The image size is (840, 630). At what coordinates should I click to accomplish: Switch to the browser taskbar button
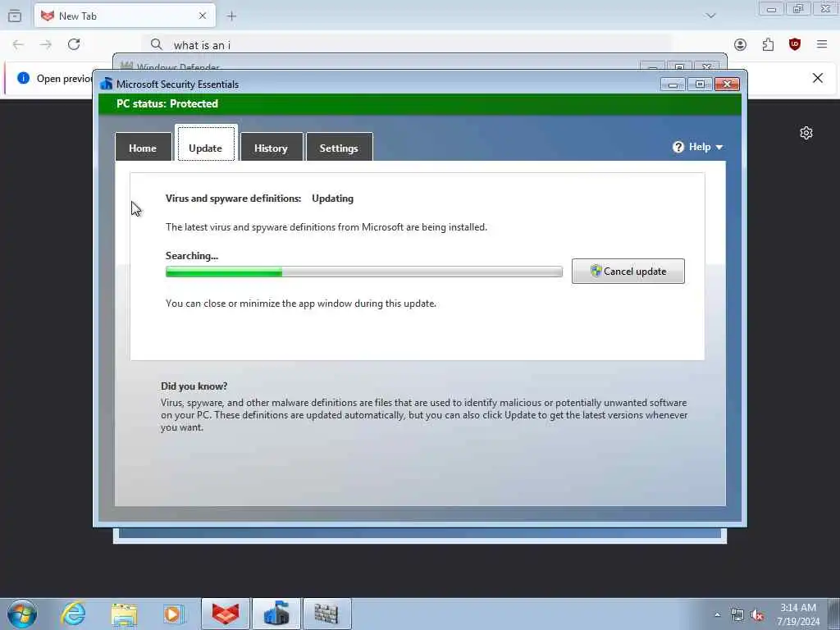pyautogui.click(x=225, y=614)
